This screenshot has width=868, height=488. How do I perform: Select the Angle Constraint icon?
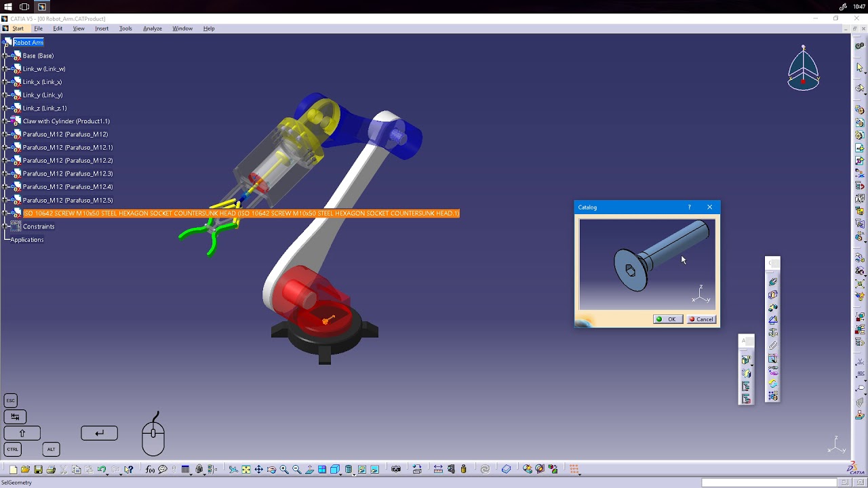click(773, 320)
